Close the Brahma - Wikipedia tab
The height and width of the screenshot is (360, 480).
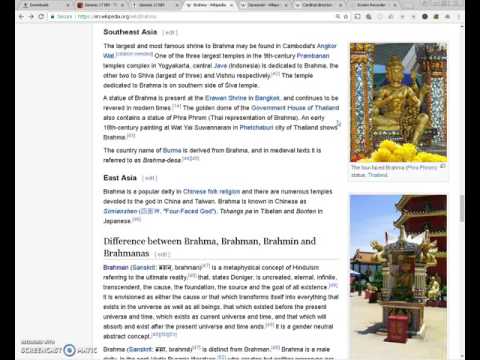coord(231,5)
